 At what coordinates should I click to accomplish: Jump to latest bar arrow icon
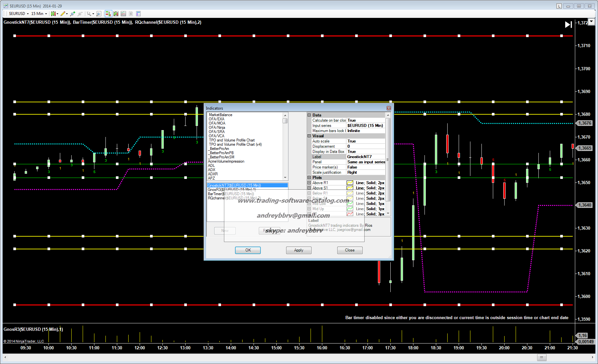pos(568,24)
